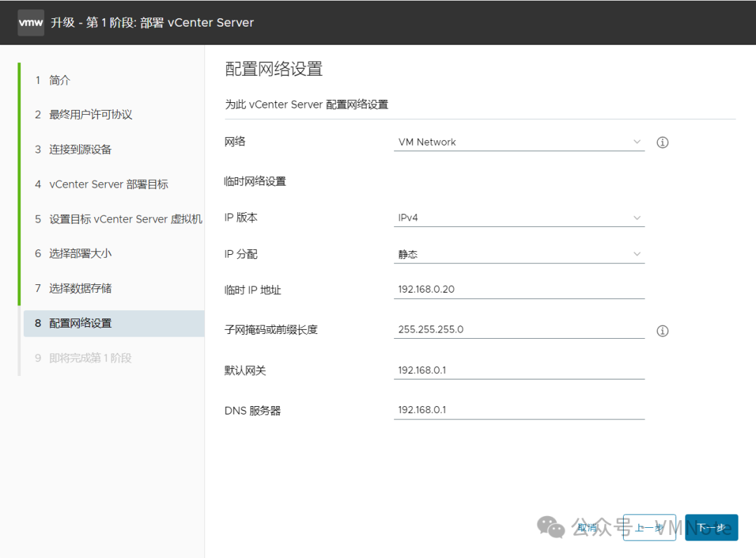The width and height of the screenshot is (756, 558).
Task: Go to step 7 选择数据存储
Action: [x=73, y=288]
